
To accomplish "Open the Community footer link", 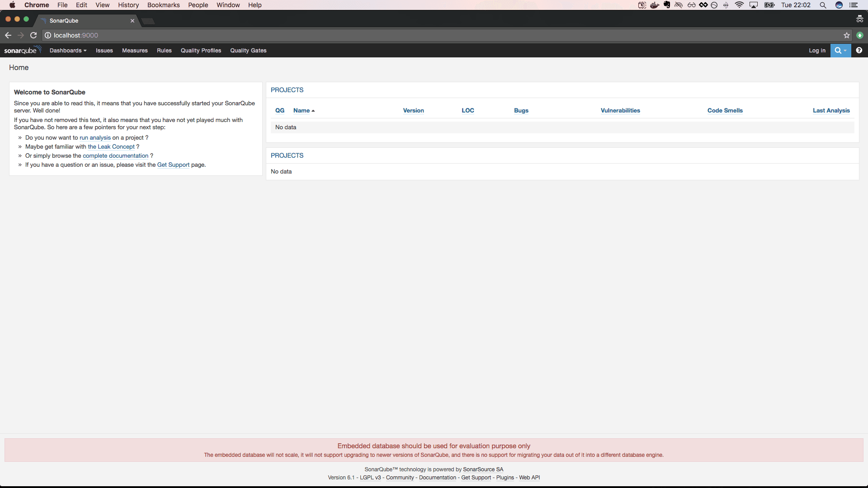I will click(x=400, y=478).
